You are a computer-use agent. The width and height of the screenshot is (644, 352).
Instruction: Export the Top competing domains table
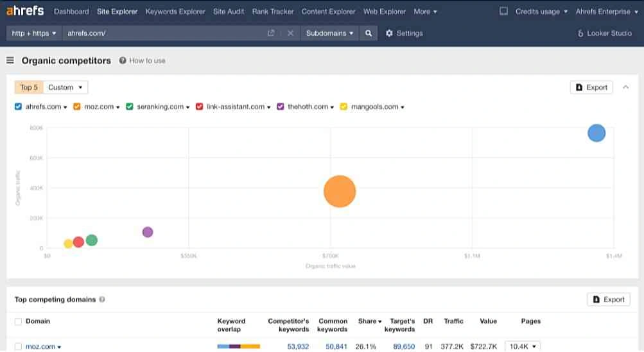point(609,299)
